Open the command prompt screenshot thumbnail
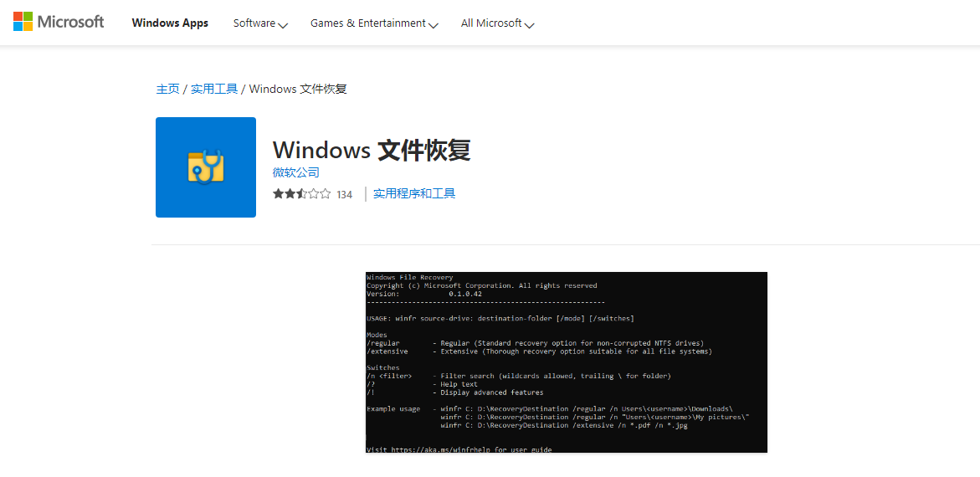This screenshot has width=980, height=477. pos(567,362)
